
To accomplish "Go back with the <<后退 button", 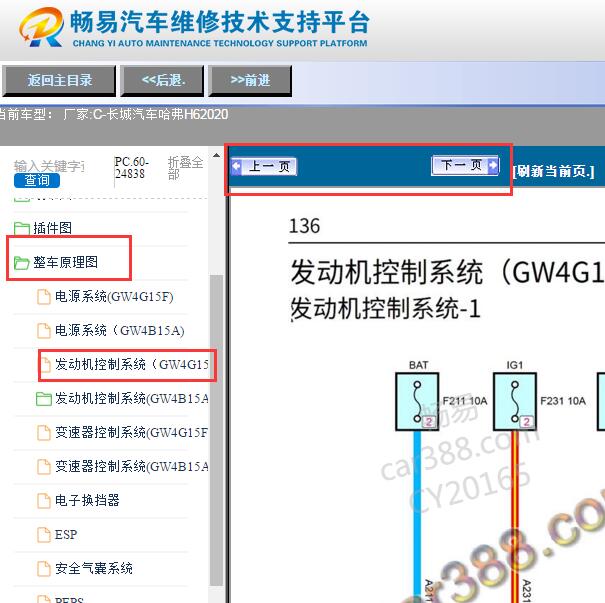I will [x=162, y=80].
